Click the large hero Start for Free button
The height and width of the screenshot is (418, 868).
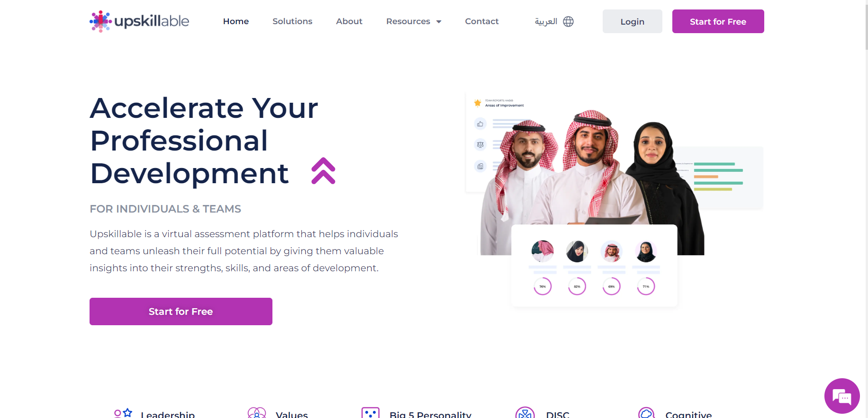coord(181,311)
